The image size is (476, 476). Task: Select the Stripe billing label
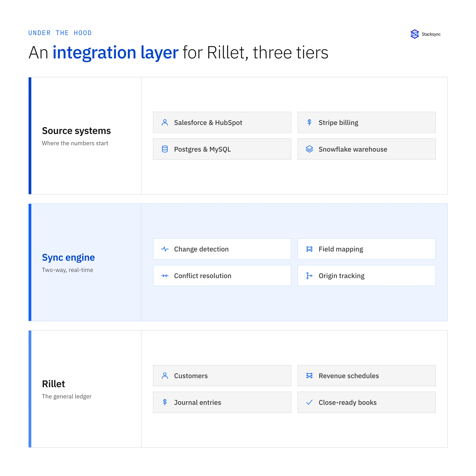[338, 123]
